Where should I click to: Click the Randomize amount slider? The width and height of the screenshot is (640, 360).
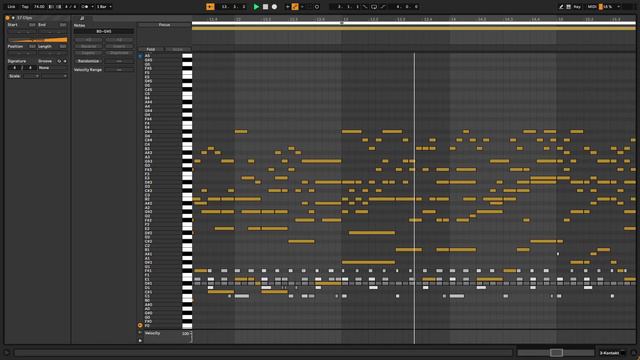(x=119, y=61)
